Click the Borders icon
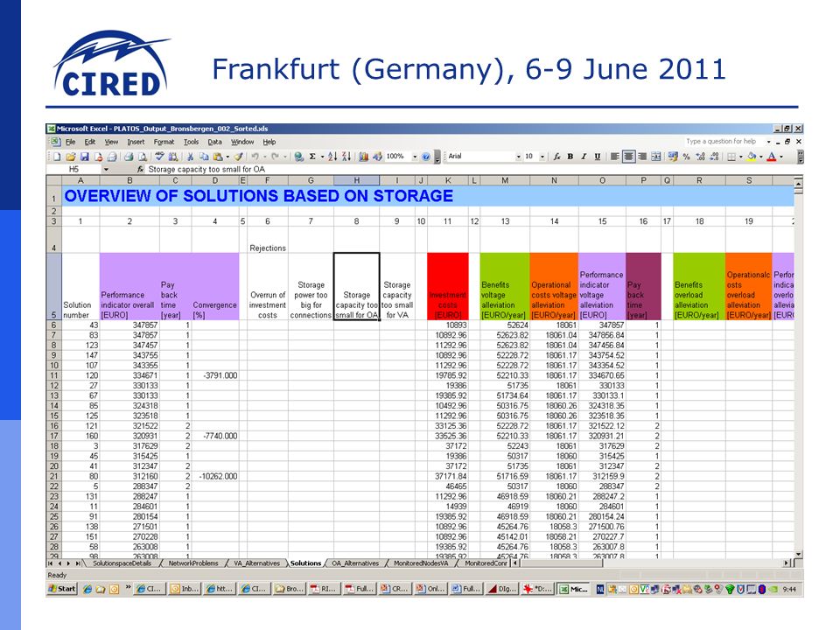This screenshot has width=840, height=630. (731, 157)
